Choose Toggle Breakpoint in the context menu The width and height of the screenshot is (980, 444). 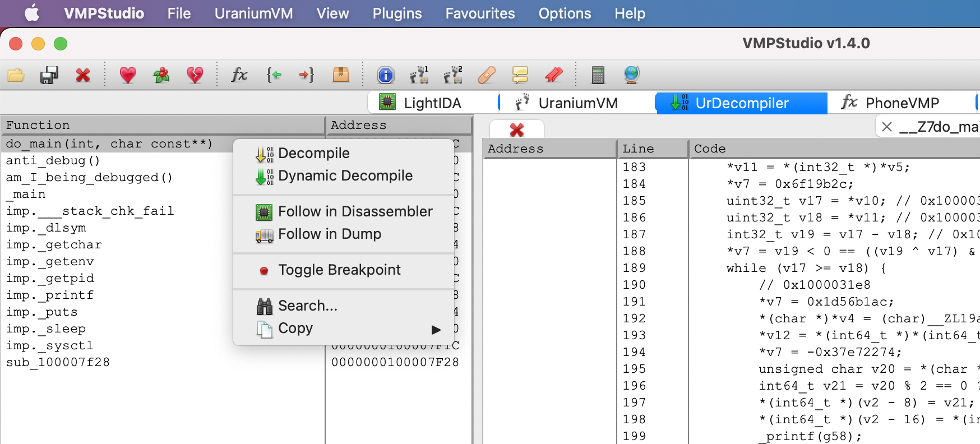343,270
